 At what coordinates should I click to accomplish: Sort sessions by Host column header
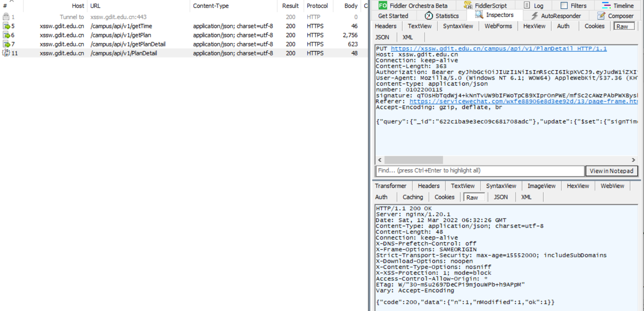78,6
